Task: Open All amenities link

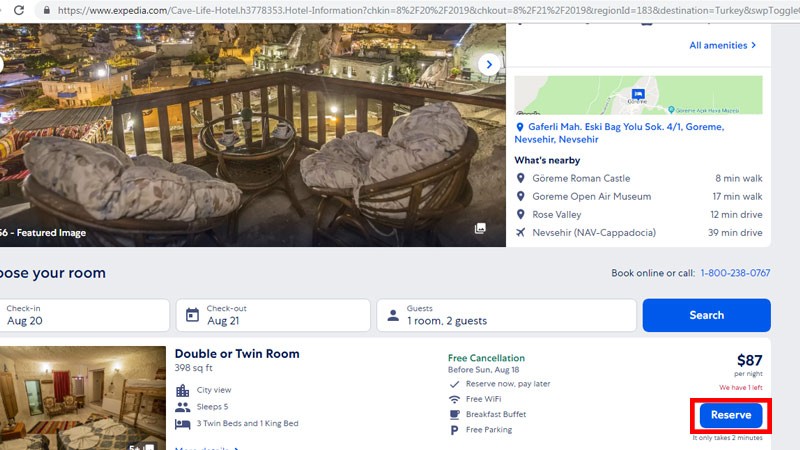Action: (x=723, y=45)
